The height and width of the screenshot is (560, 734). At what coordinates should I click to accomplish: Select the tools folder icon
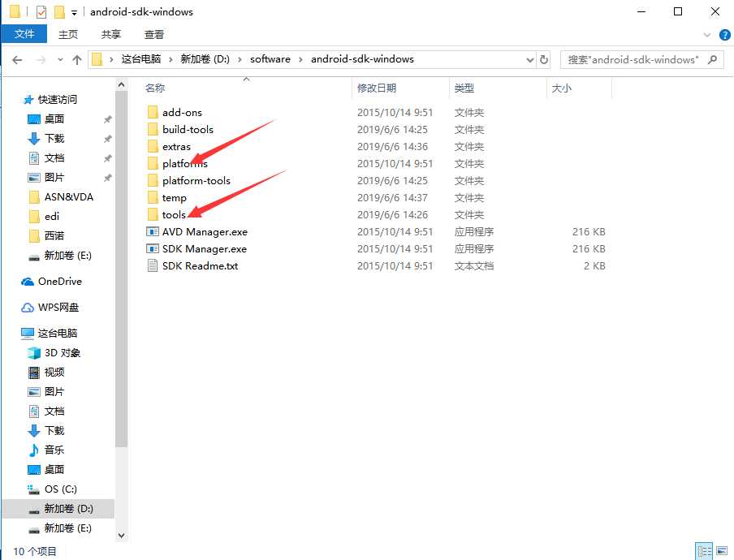tap(152, 215)
